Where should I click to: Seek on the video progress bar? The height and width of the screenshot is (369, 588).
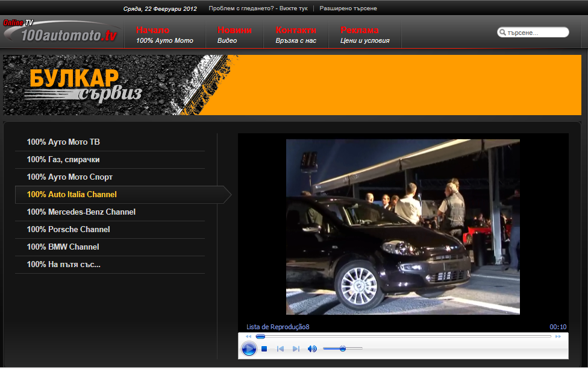pyautogui.click(x=403, y=336)
